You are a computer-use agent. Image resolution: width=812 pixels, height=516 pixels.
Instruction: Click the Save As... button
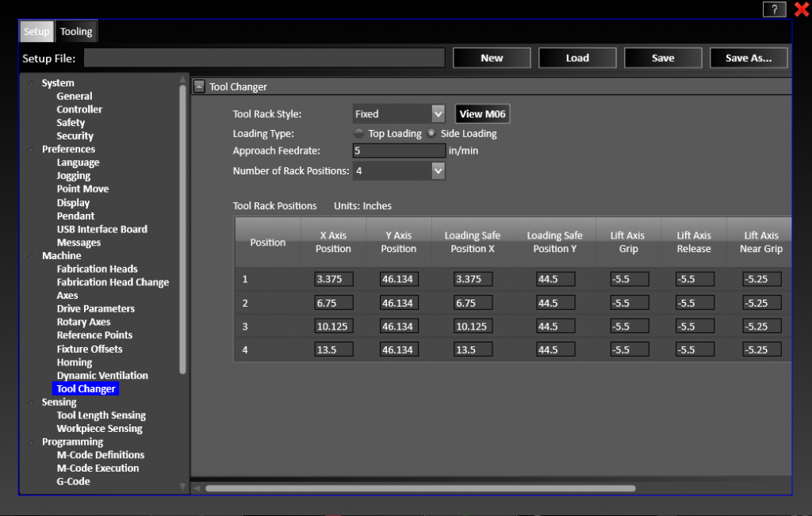[749, 58]
